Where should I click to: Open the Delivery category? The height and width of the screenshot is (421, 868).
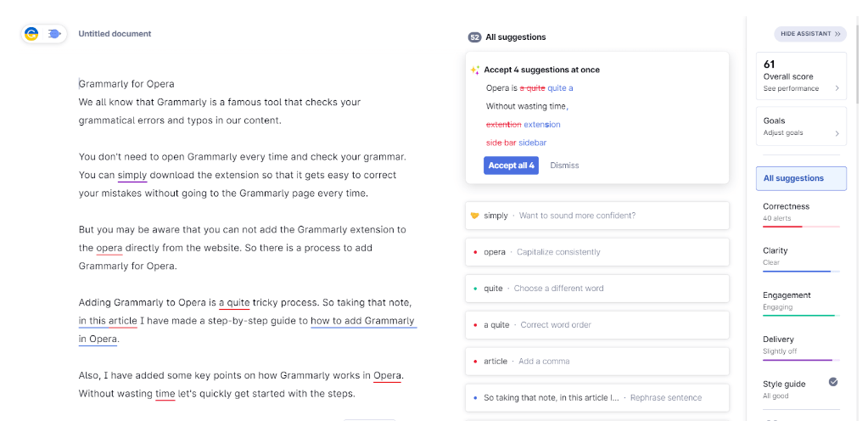click(801, 346)
